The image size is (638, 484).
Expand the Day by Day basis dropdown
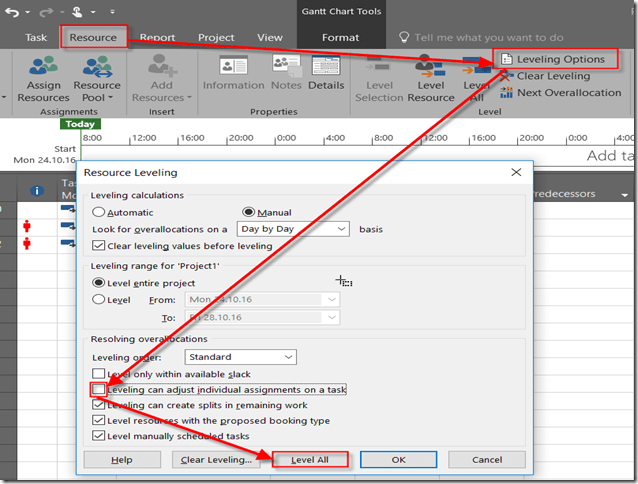click(341, 229)
